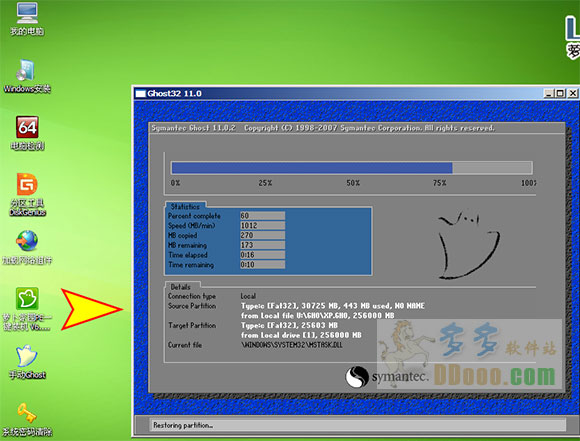Click the 75% progress scale label
This screenshot has height=441, width=580.
coord(439,183)
